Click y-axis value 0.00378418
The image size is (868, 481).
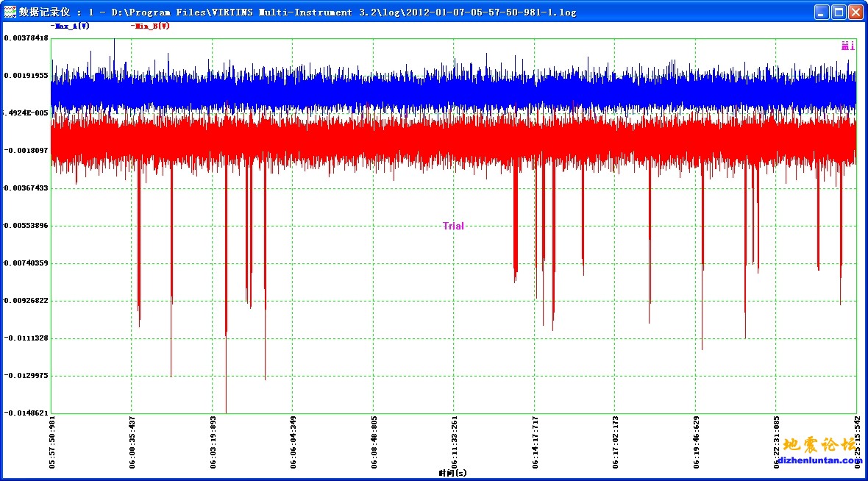[26, 38]
